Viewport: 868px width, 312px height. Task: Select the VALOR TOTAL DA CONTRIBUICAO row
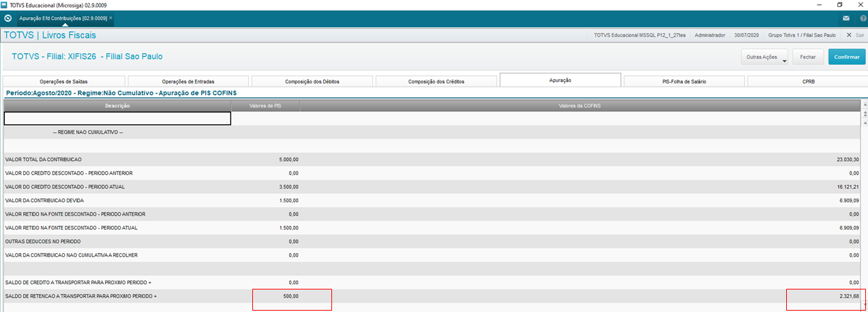(x=432, y=159)
